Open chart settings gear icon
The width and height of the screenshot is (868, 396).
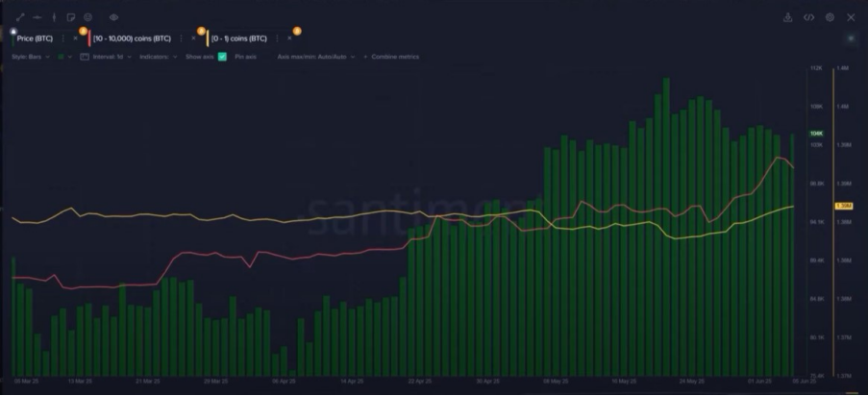pos(830,17)
